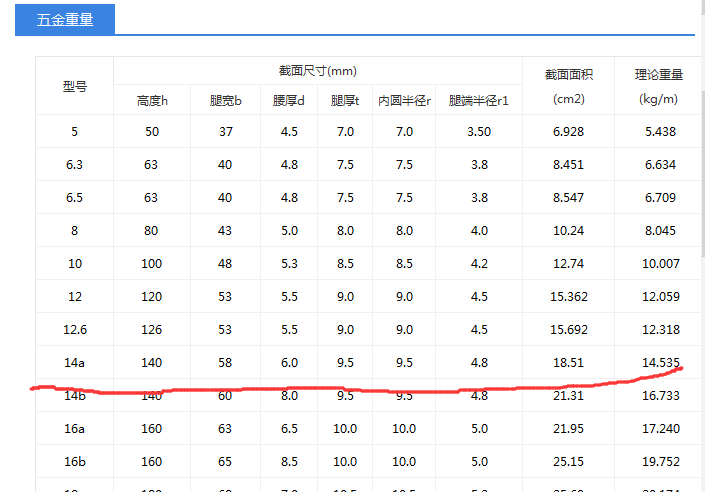705x492 pixels.
Task: Click waist thickness 6.5 in row 16a
Action: [x=290, y=429]
